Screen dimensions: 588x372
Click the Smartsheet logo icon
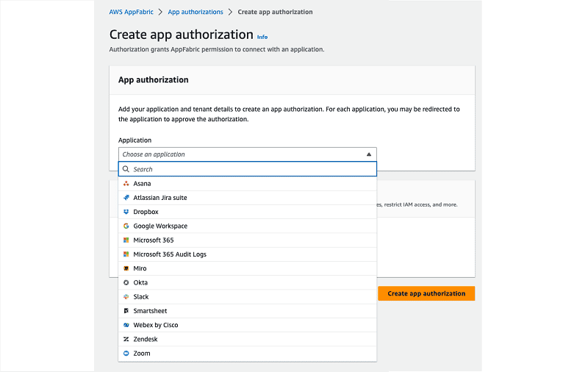click(x=126, y=311)
